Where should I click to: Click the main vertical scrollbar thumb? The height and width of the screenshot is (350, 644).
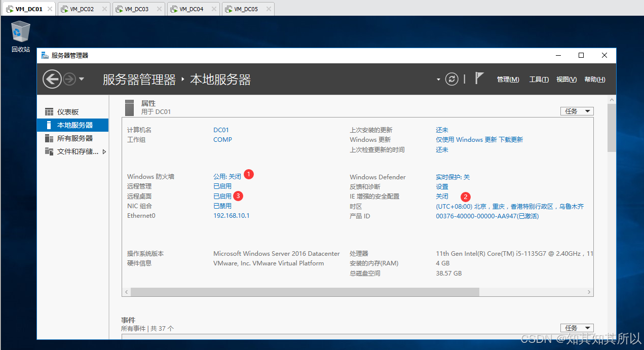(x=612, y=128)
